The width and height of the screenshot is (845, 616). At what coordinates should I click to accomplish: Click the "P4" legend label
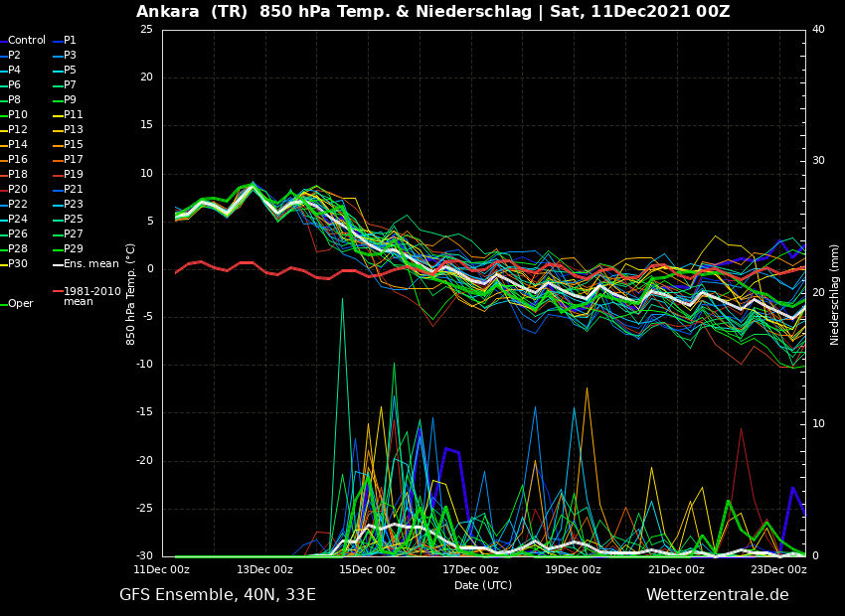[x=15, y=70]
